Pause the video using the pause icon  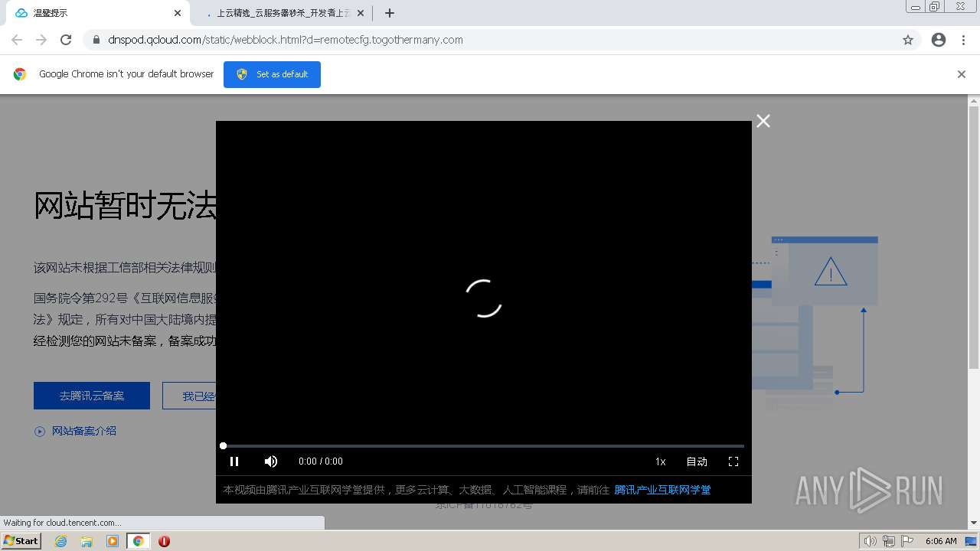234,461
